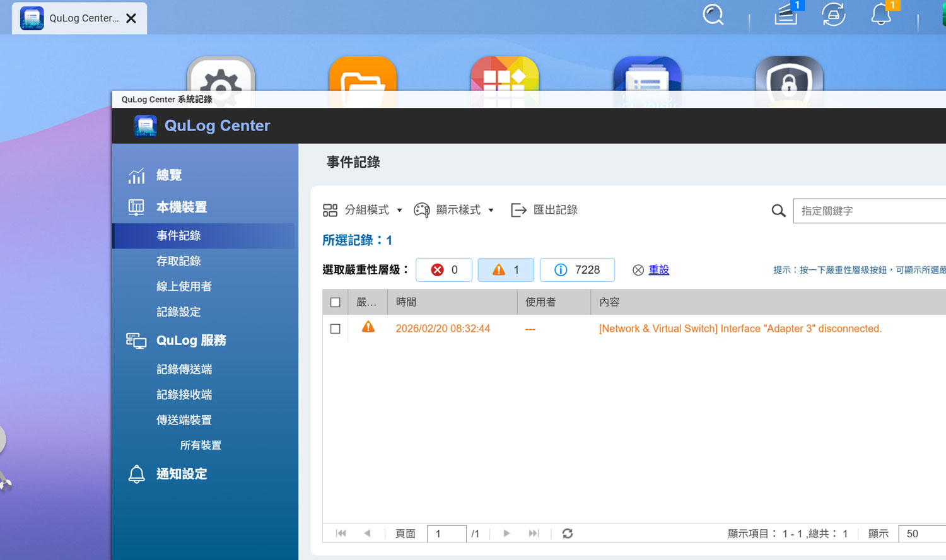Click the 指定關鍵字 search field
The width and height of the screenshot is (946, 560).
point(870,211)
